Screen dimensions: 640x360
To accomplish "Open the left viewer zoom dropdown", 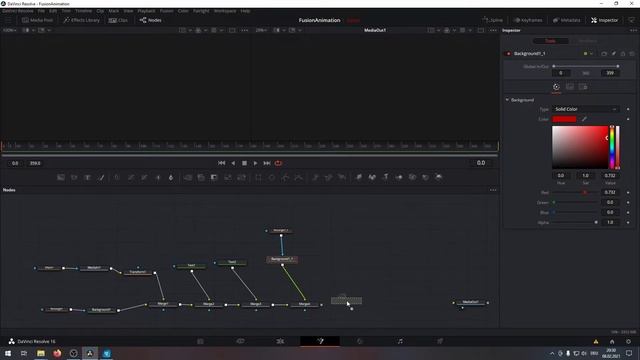I will (x=10, y=30).
